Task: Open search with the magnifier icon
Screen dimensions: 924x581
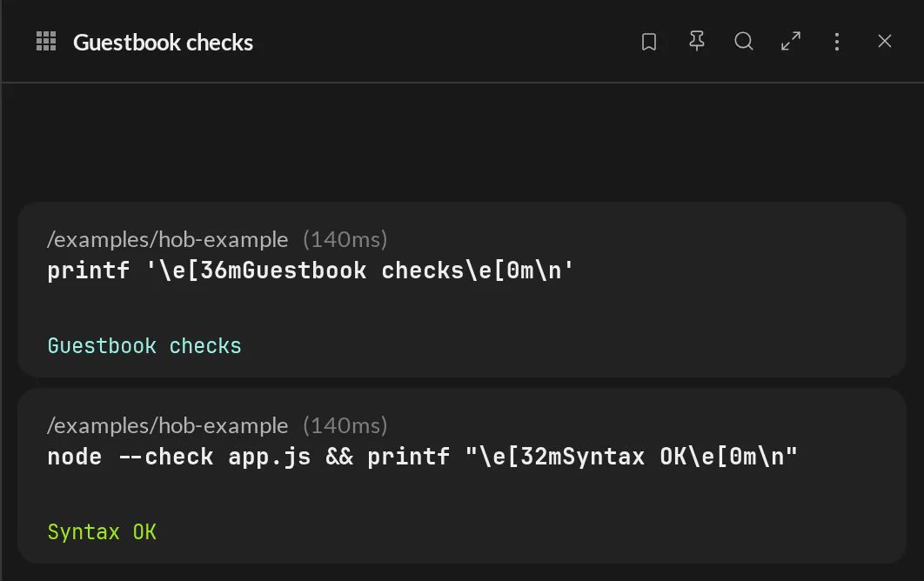Action: (x=744, y=41)
